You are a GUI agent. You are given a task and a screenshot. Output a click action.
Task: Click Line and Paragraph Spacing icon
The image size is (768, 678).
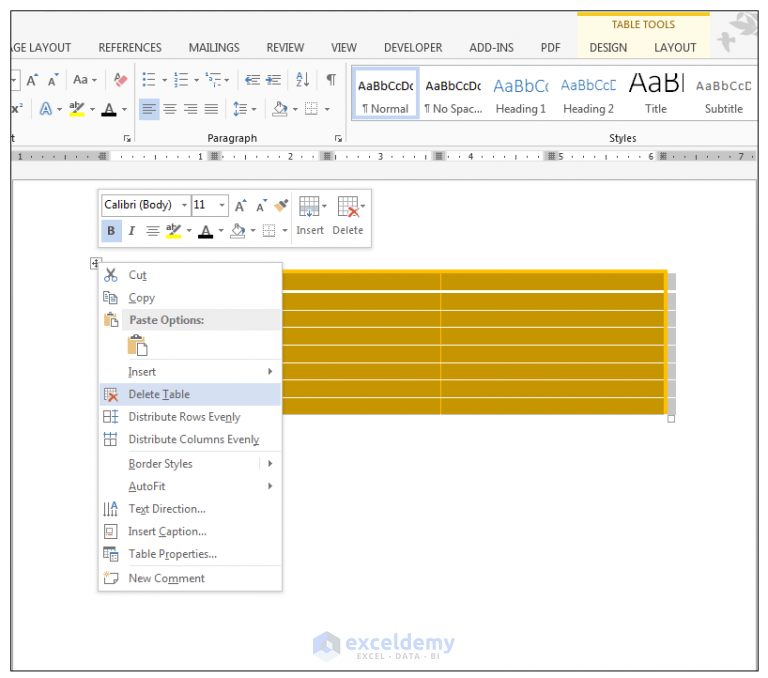click(240, 109)
